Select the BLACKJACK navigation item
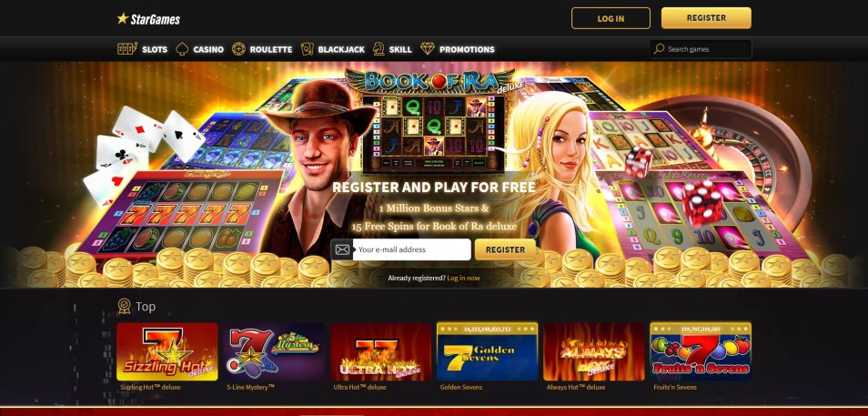The width and height of the screenshot is (868, 416). click(x=341, y=49)
